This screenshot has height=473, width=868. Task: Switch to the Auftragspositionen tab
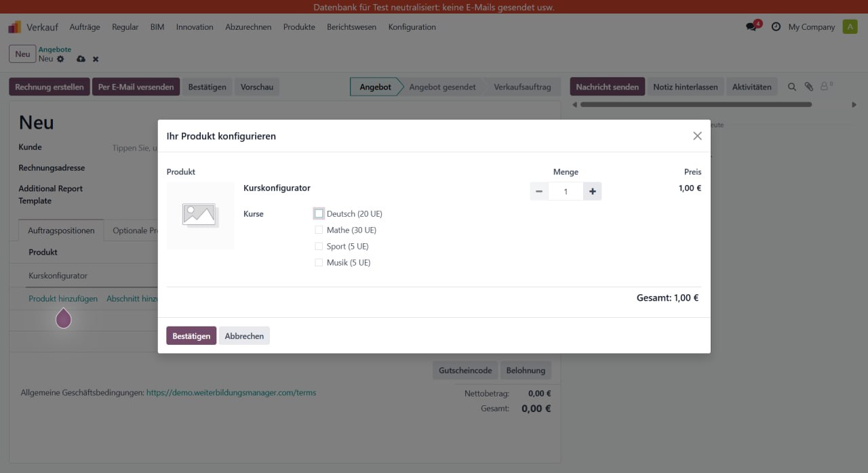click(61, 230)
